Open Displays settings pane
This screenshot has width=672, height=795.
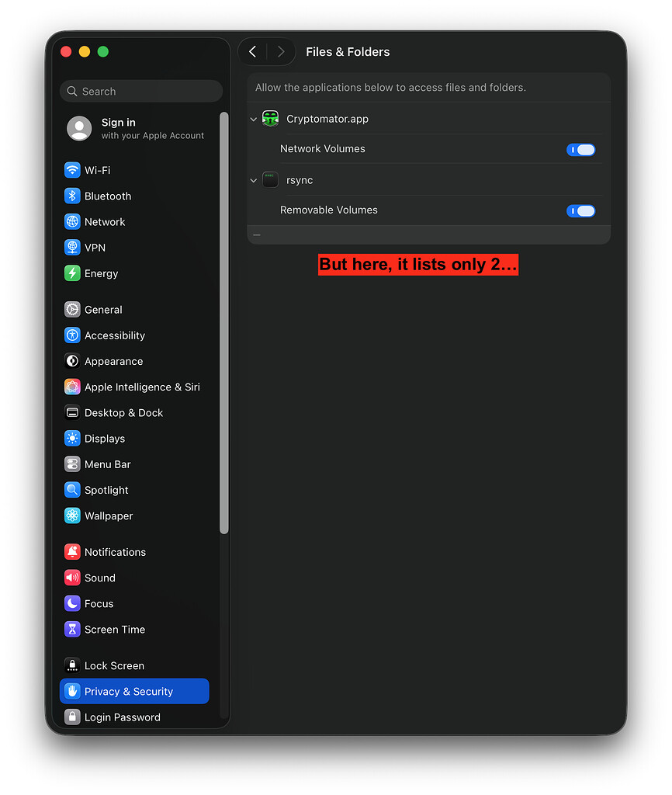pyautogui.click(x=134, y=439)
